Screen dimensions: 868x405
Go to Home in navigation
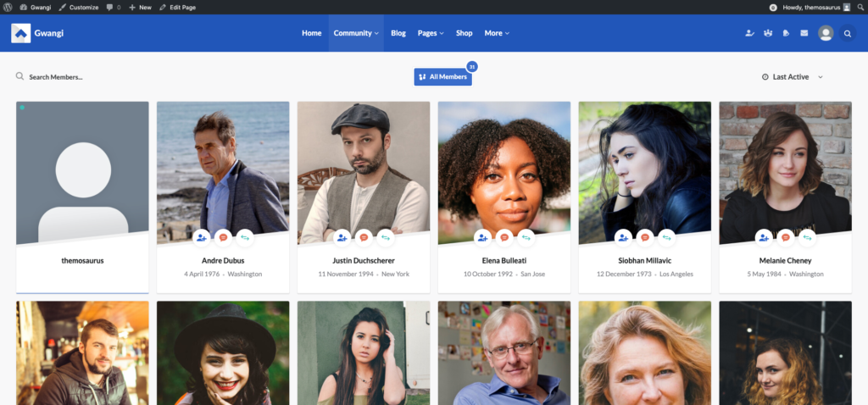[x=312, y=33]
